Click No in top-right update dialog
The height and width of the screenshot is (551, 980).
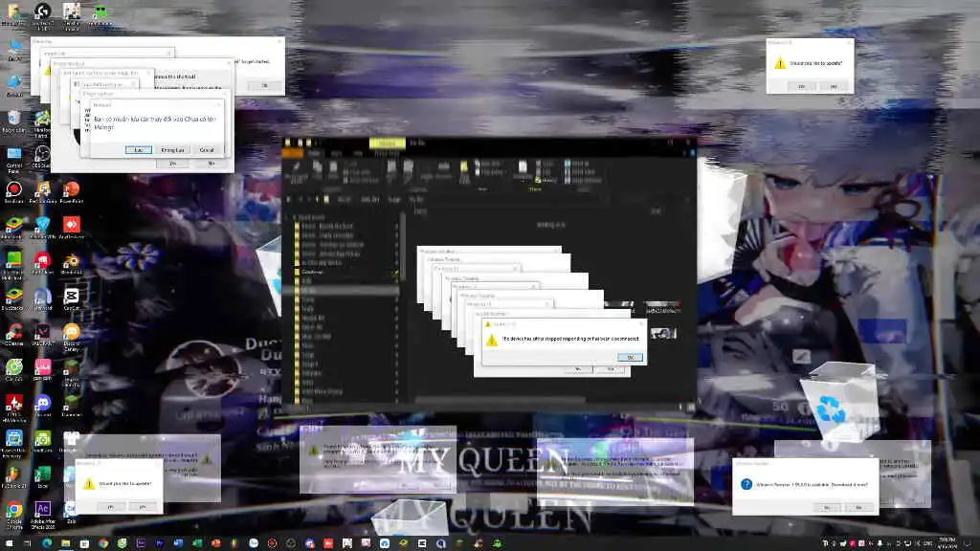pyautogui.click(x=834, y=86)
